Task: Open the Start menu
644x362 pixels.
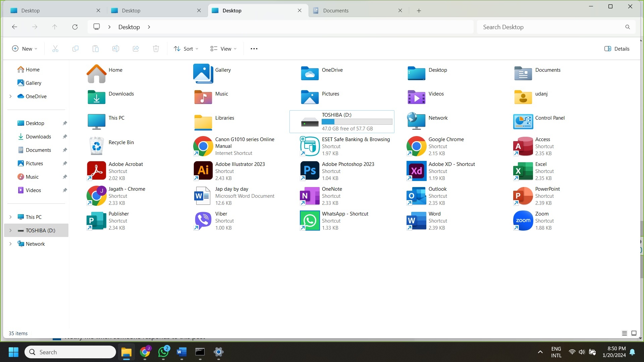Action: (13, 352)
